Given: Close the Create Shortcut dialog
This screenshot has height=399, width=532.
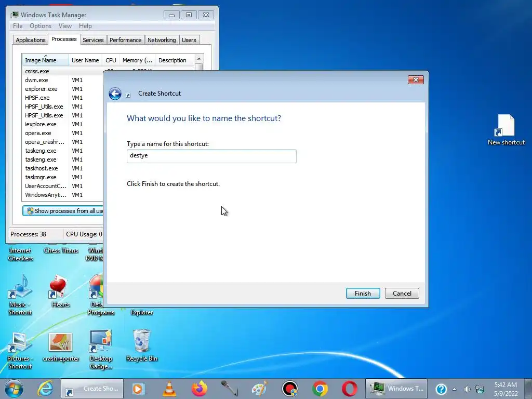Looking at the screenshot, I should point(416,79).
